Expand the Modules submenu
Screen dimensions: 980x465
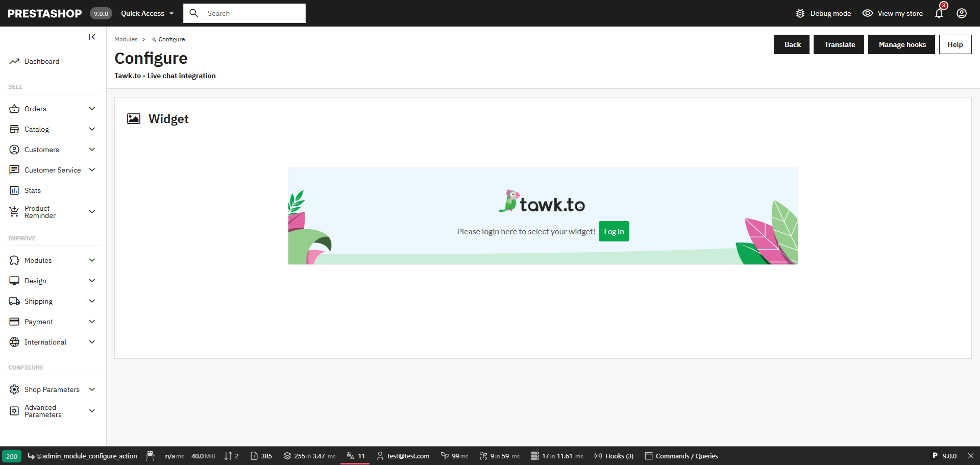coord(92,260)
